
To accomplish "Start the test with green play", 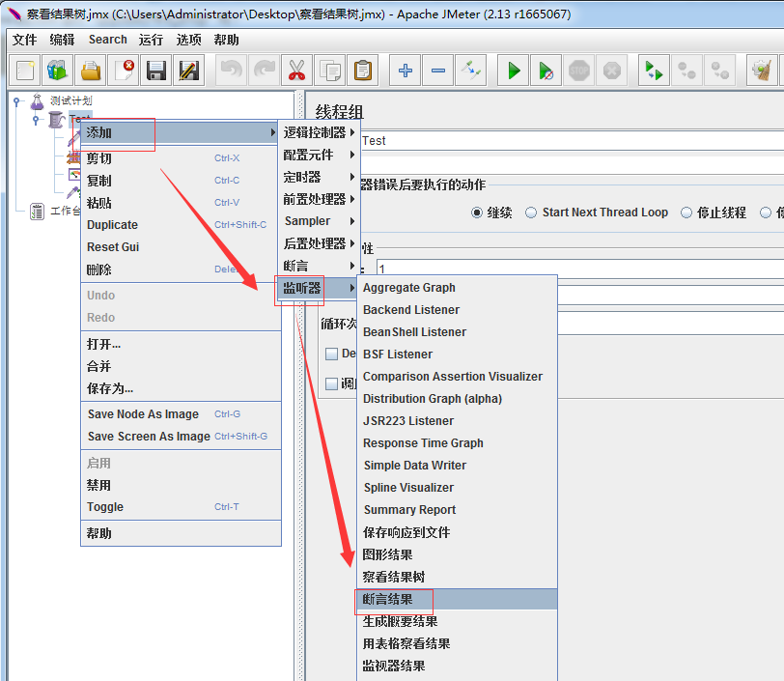I will click(514, 71).
